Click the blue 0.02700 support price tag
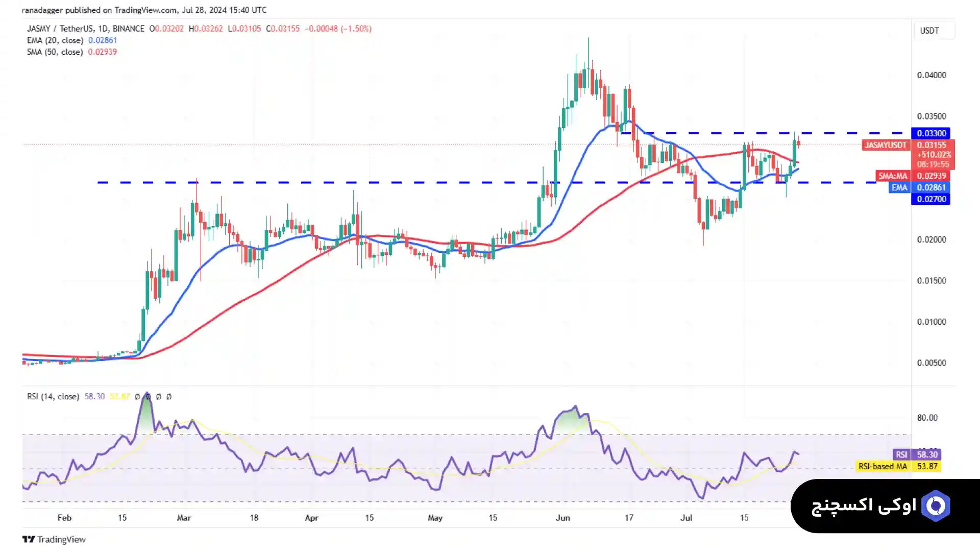Image resolution: width=980 pixels, height=552 pixels. [931, 199]
